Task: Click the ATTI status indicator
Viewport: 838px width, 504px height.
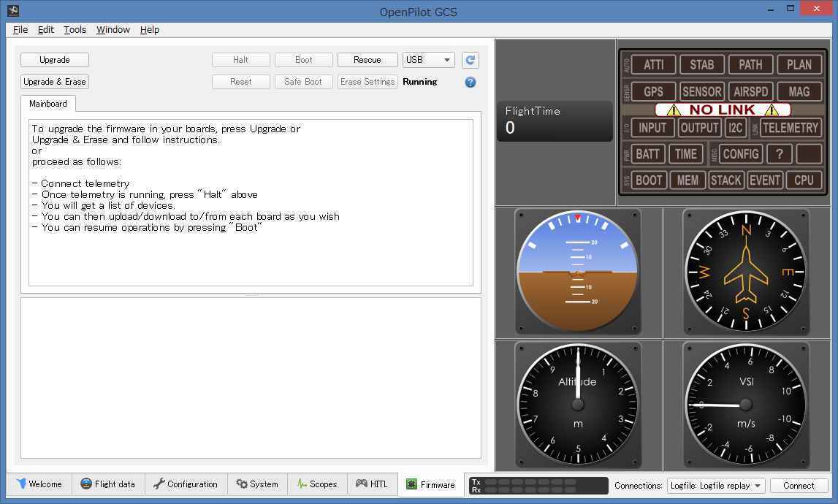Action: pos(653,65)
